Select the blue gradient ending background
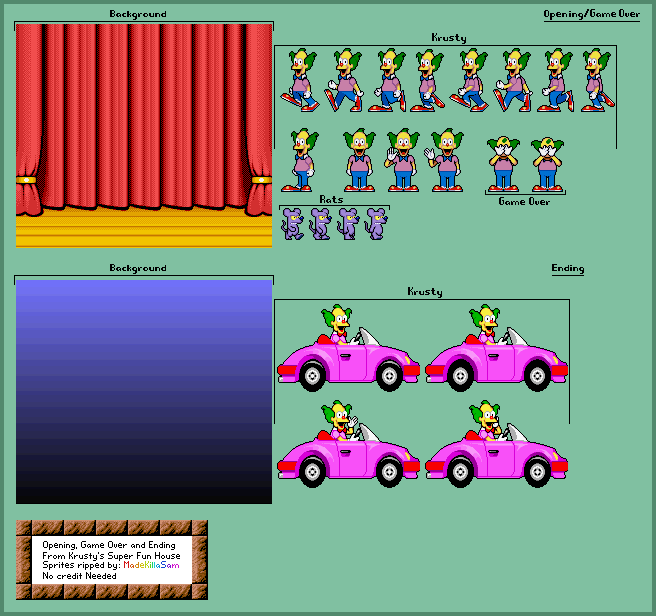The width and height of the screenshot is (656, 616). (144, 392)
